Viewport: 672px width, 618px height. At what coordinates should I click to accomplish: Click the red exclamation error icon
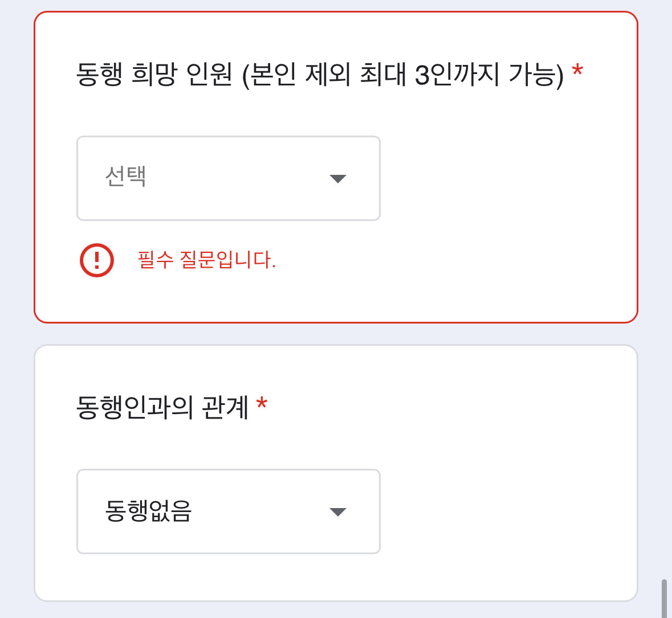(x=97, y=260)
